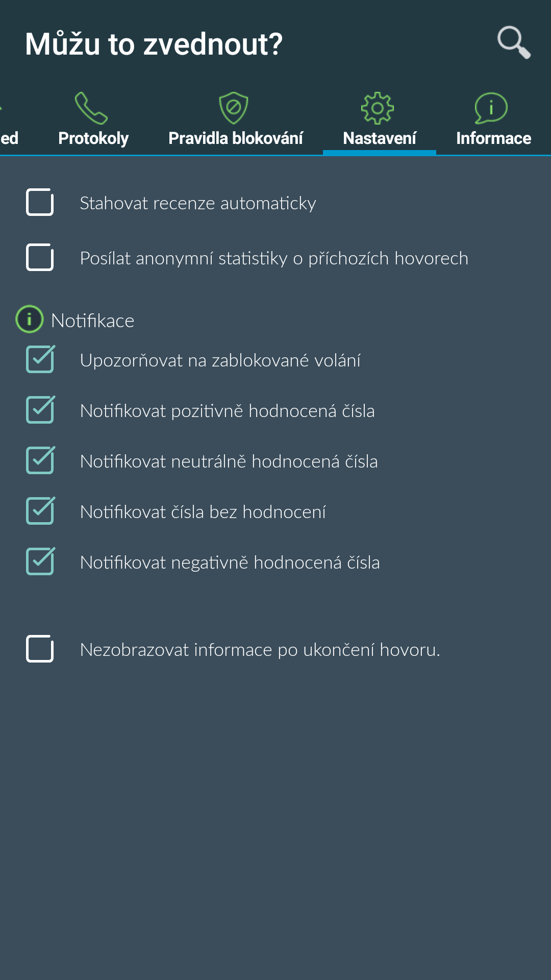Tap the shield icon for Pravidla blokování
Image resolution: width=551 pixels, height=980 pixels.
[x=234, y=108]
